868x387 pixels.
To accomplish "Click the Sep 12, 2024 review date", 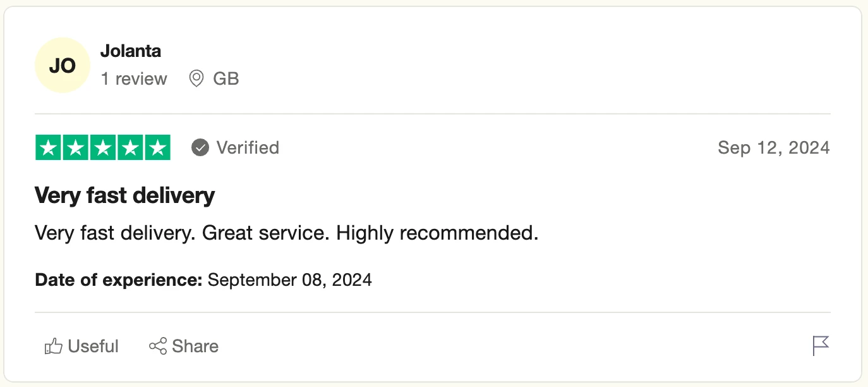I will 773,148.
